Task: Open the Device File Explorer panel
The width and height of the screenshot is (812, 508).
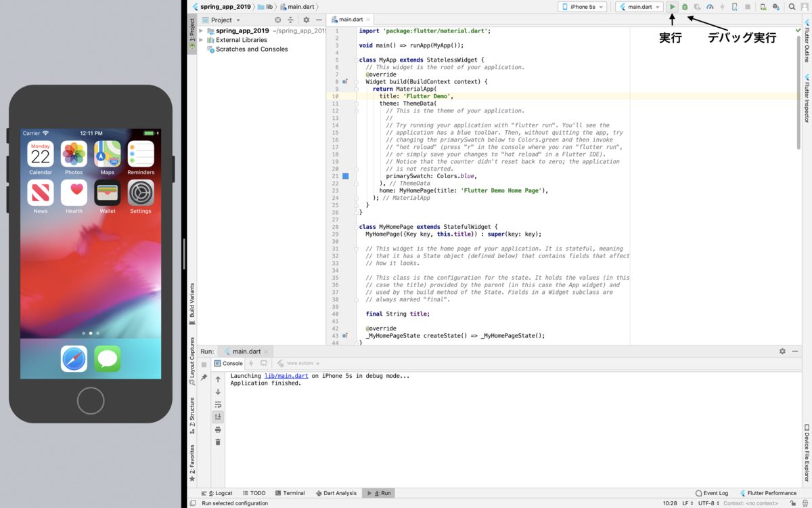Action: click(807, 452)
